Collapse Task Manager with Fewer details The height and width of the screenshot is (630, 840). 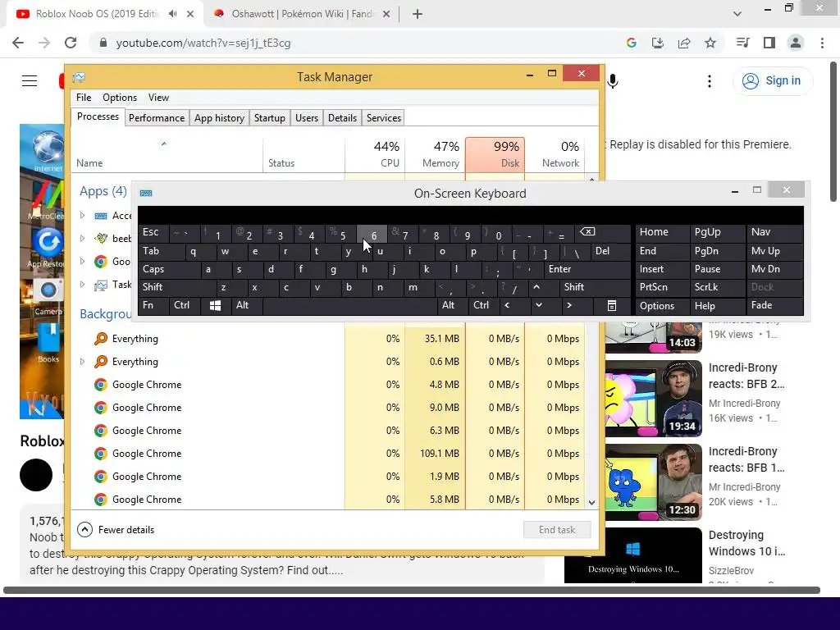point(116,530)
